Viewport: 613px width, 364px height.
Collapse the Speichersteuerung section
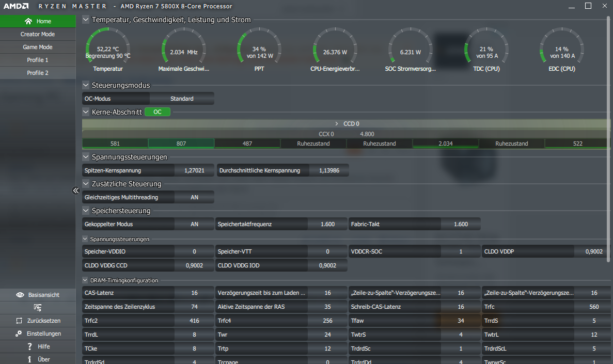pyautogui.click(x=86, y=210)
